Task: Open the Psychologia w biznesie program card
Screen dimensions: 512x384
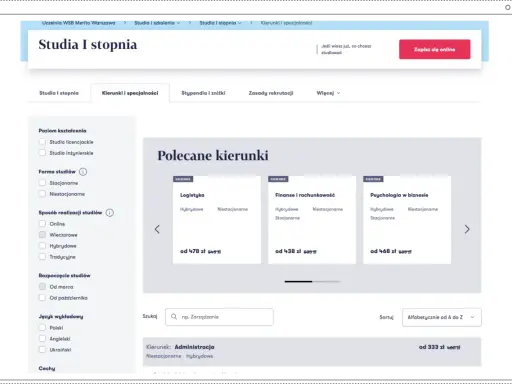Action: point(407,220)
